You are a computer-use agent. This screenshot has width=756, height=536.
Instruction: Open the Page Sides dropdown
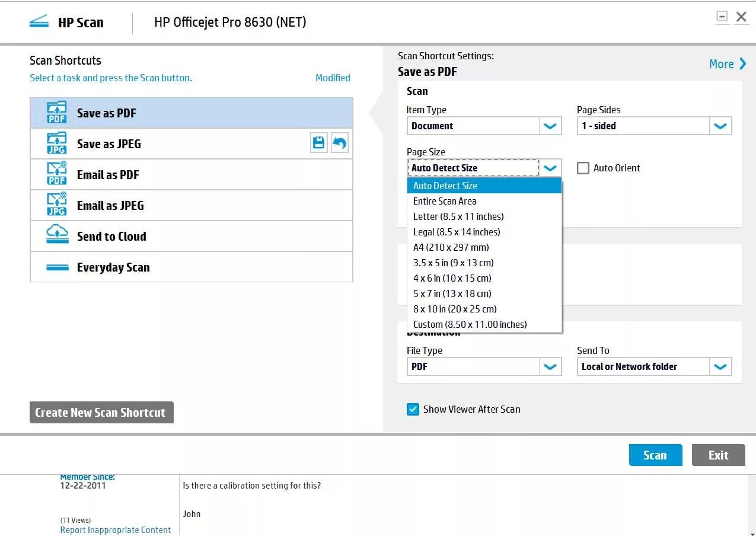pyautogui.click(x=720, y=126)
